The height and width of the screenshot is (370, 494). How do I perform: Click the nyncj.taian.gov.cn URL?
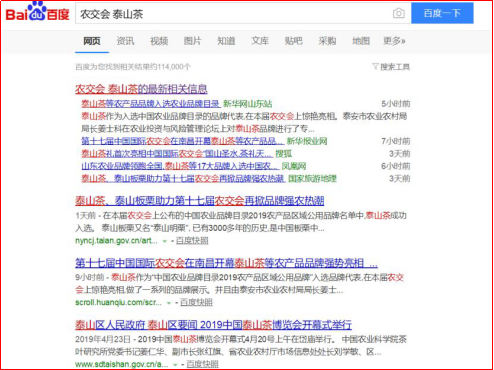pyautogui.click(x=116, y=240)
